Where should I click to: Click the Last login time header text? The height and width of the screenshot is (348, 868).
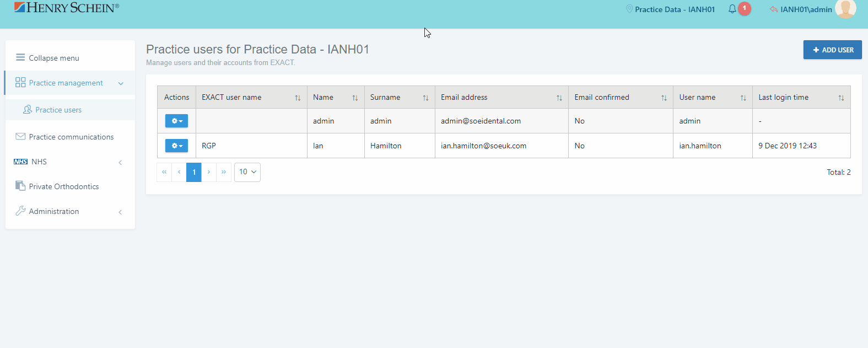click(x=783, y=97)
